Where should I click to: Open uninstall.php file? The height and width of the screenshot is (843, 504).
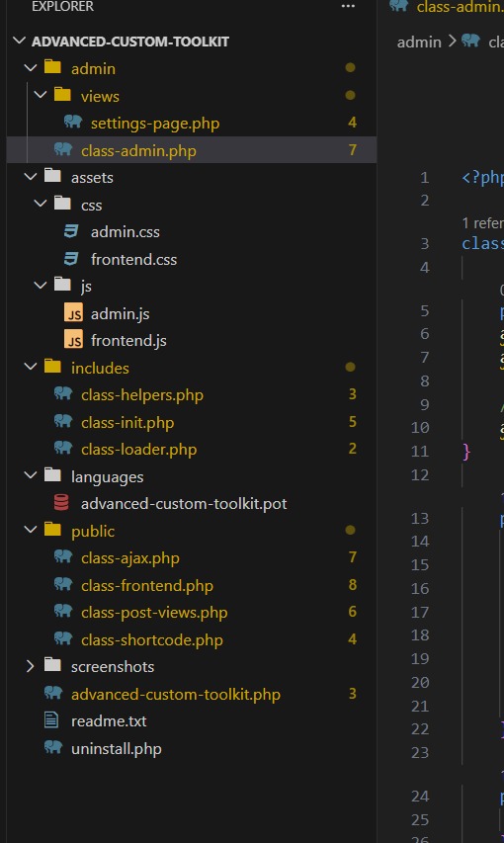[117, 749]
